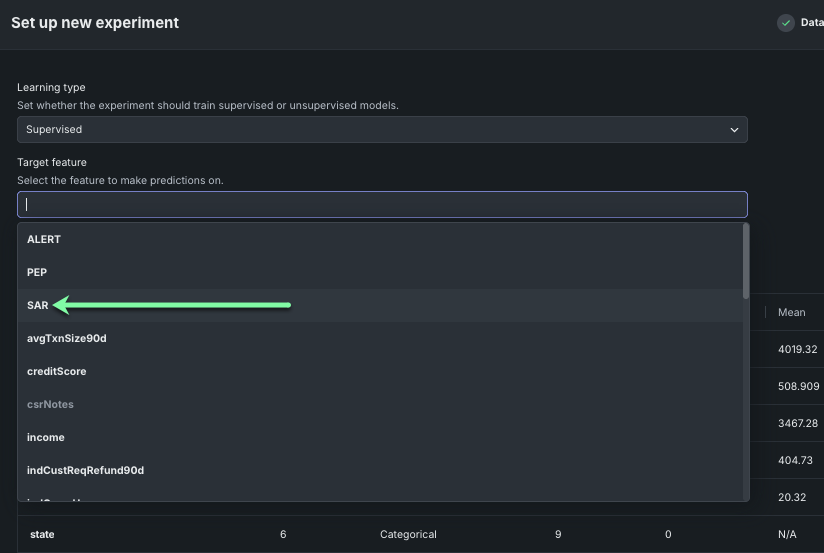The image size is (824, 553).
Task: Choose income as the target feature
Action: tap(46, 437)
